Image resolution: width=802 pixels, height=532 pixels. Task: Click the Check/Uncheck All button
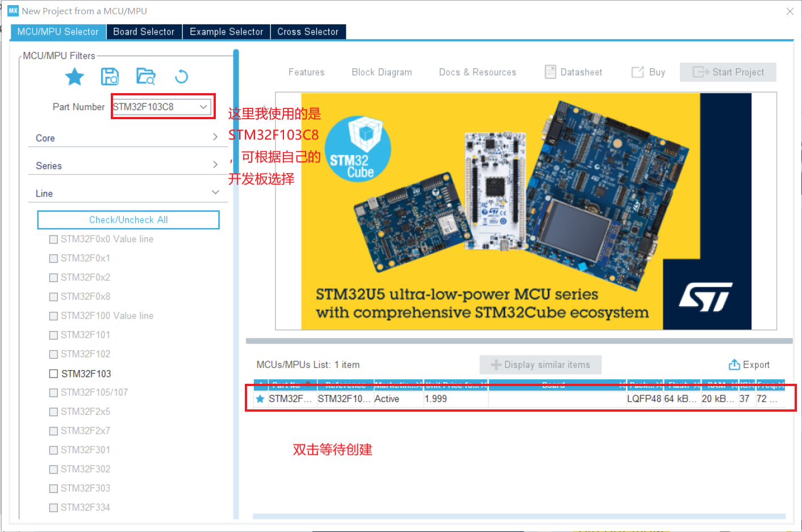pyautogui.click(x=128, y=220)
